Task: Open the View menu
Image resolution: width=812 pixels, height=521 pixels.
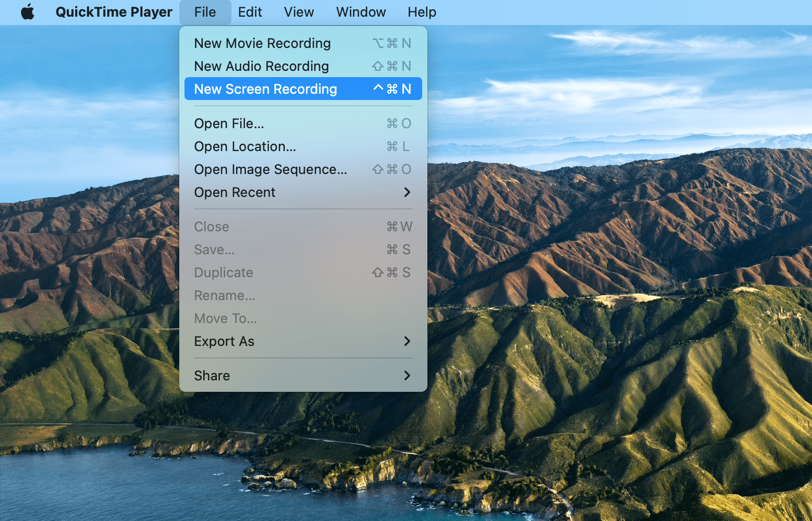Action: [299, 11]
